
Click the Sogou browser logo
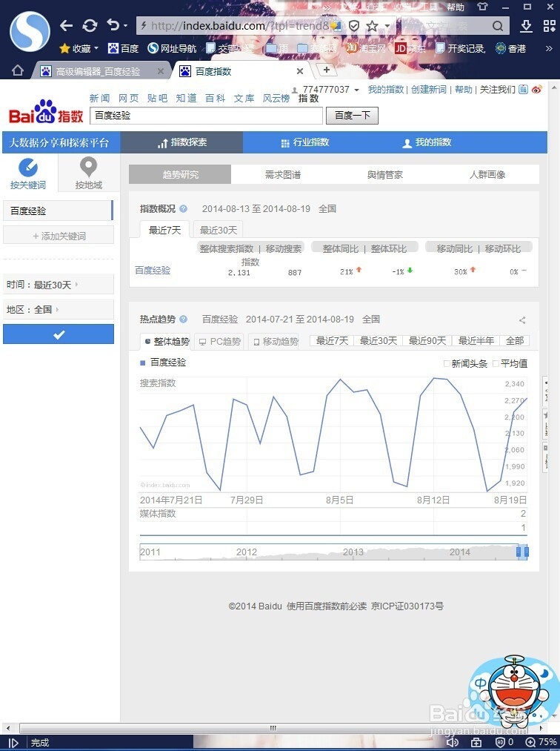tap(30, 32)
